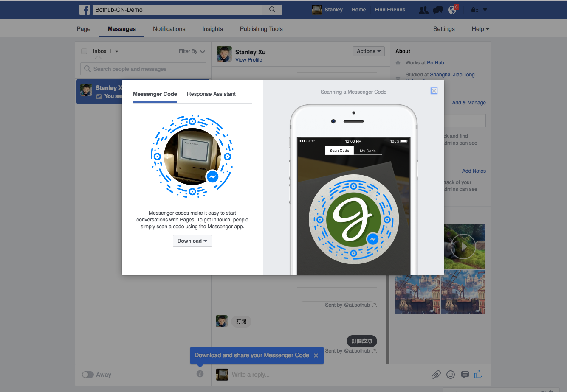This screenshot has height=392, width=567.
Task: Open the Actions dropdown
Action: (369, 51)
